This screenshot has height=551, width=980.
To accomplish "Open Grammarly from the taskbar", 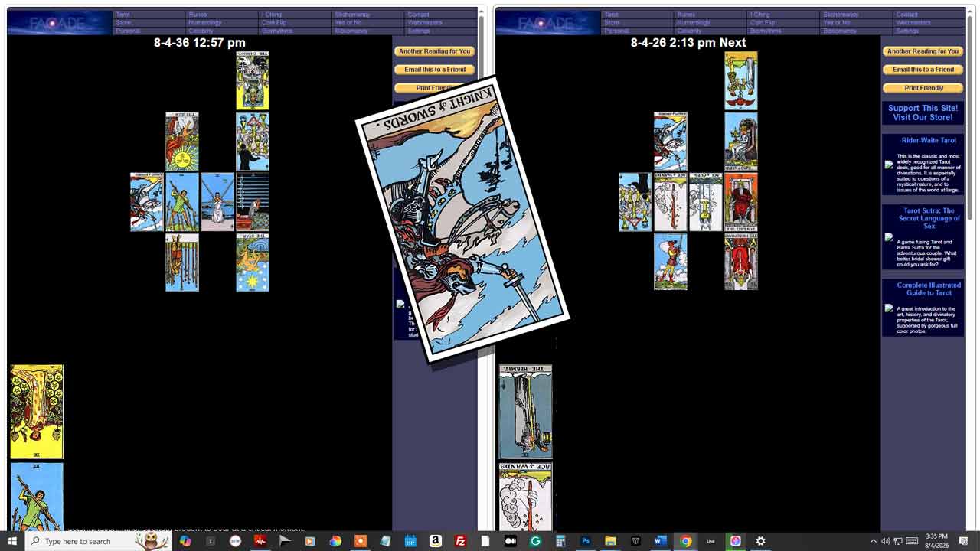I will pos(535,541).
